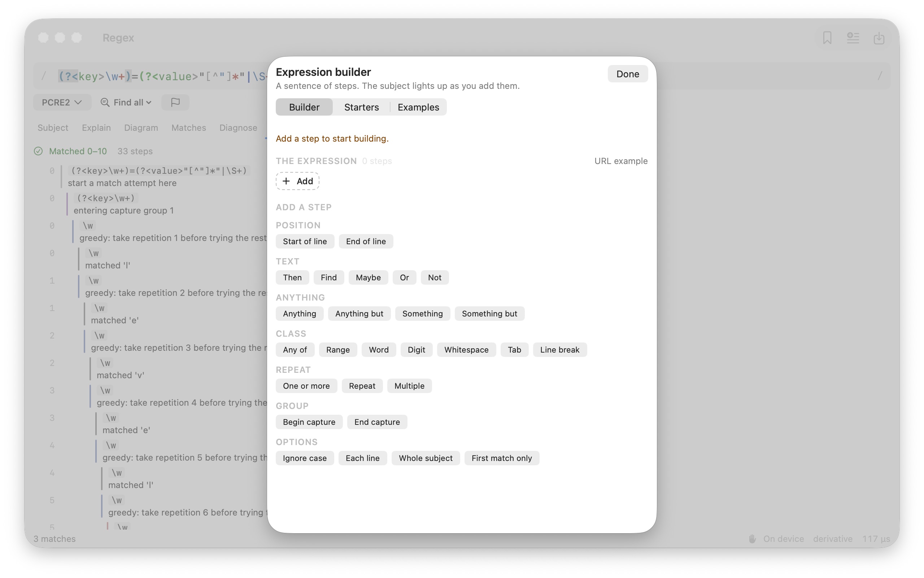Switch to the Starters tab
The width and height of the screenshot is (924, 578).
(x=361, y=107)
